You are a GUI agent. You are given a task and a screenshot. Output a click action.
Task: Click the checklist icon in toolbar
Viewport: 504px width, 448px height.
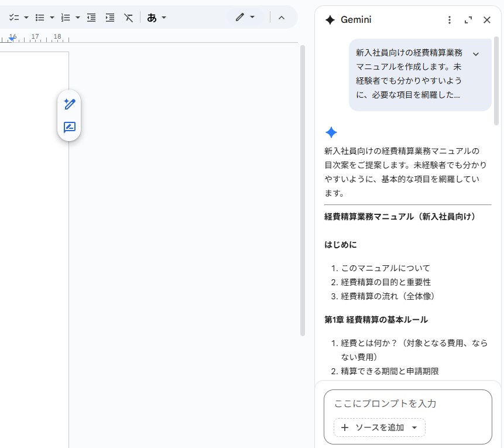[14, 18]
